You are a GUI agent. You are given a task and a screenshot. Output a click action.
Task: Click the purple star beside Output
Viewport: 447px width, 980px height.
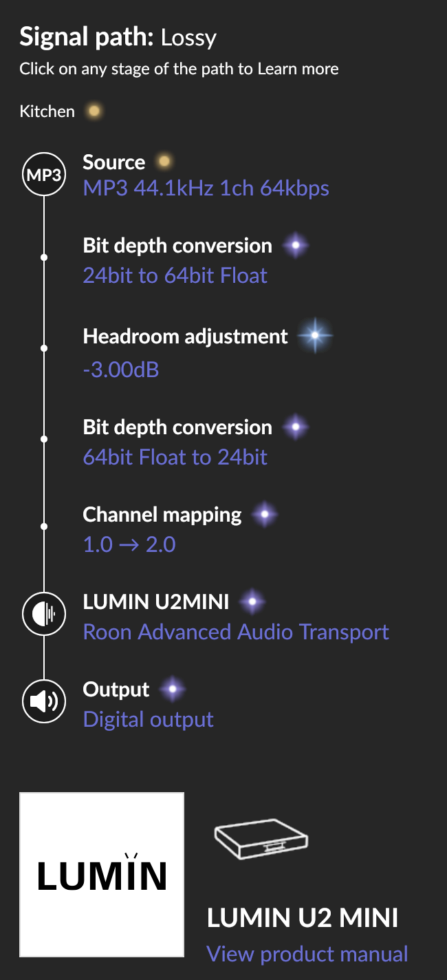(172, 689)
